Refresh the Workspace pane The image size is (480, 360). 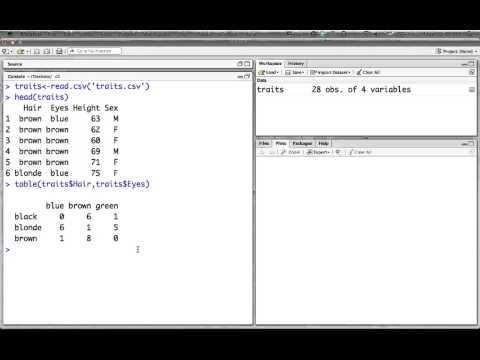coord(472,72)
